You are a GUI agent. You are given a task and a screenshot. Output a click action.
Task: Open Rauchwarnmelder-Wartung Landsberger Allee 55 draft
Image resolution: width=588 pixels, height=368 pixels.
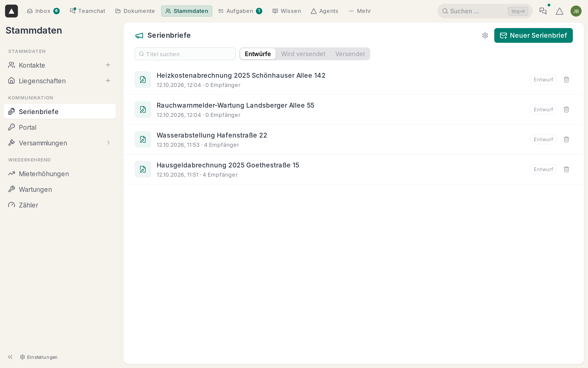(x=353, y=109)
